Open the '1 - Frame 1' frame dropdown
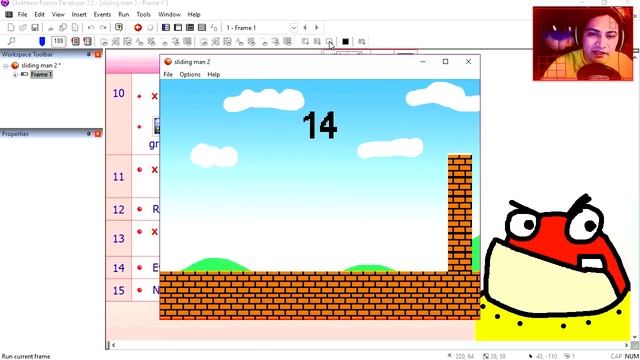Viewport: 640px width, 360px height. pos(293,28)
